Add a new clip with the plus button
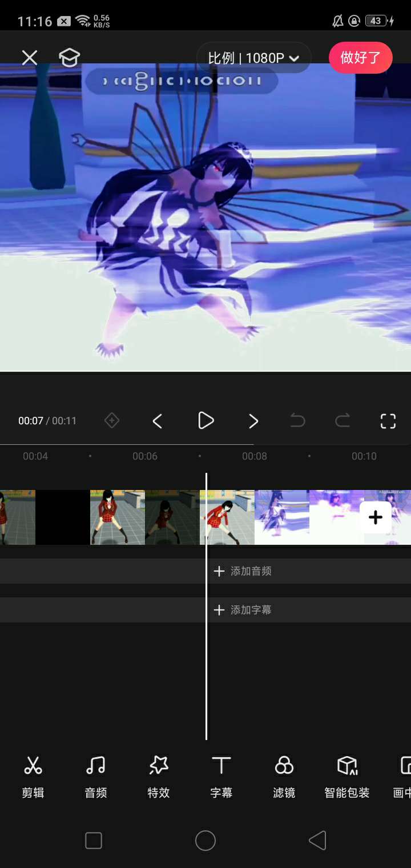Image resolution: width=411 pixels, height=868 pixels. tap(376, 517)
